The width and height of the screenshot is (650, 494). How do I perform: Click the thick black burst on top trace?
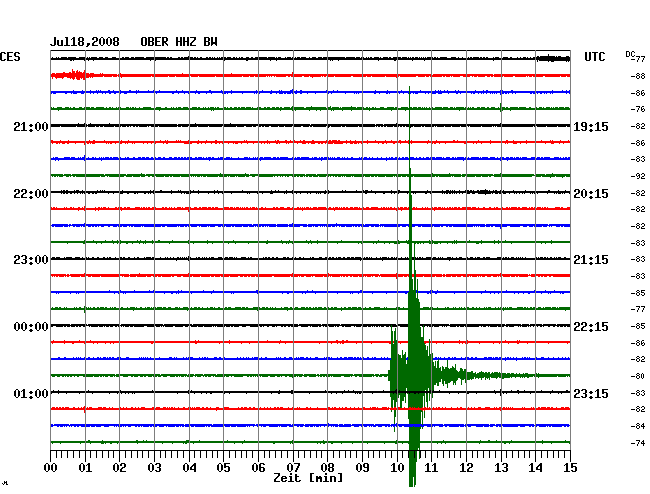click(553, 58)
